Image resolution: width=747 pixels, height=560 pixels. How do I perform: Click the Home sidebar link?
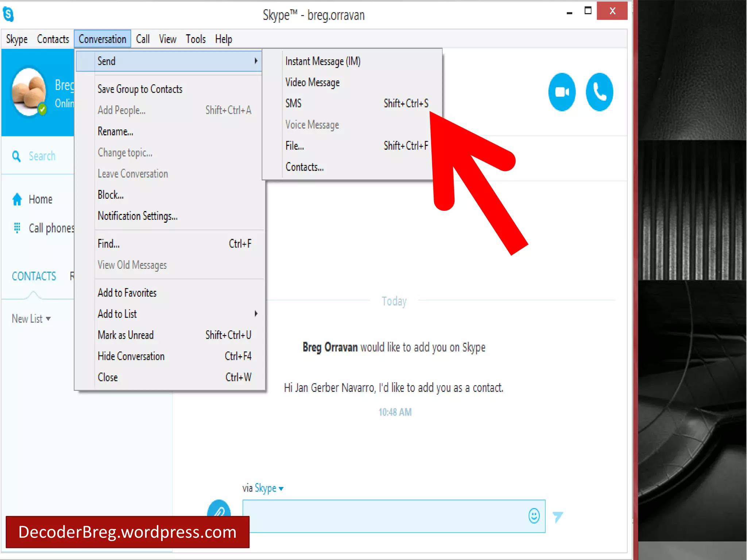pyautogui.click(x=40, y=199)
